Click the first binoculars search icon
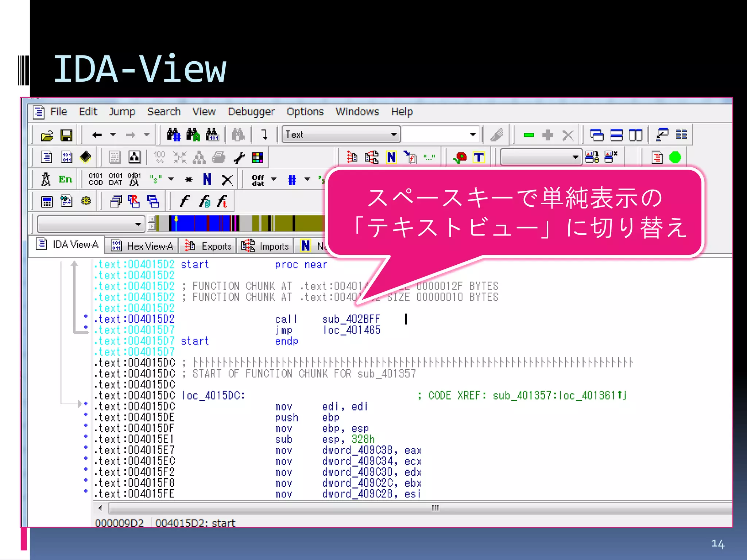The height and width of the screenshot is (560, 747). click(174, 135)
